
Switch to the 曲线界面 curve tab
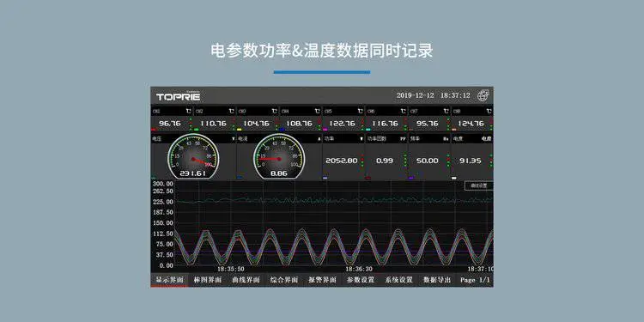tap(246, 280)
